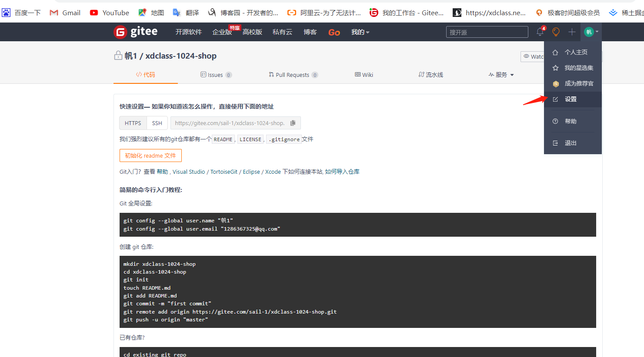Click the 百度一下 bookmark icon
The image size is (644, 357).
tap(6, 13)
